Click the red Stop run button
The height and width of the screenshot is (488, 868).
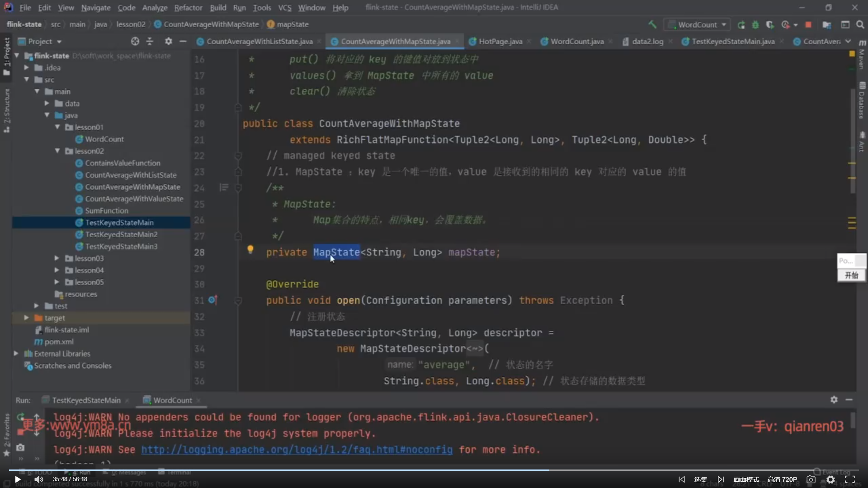808,24
